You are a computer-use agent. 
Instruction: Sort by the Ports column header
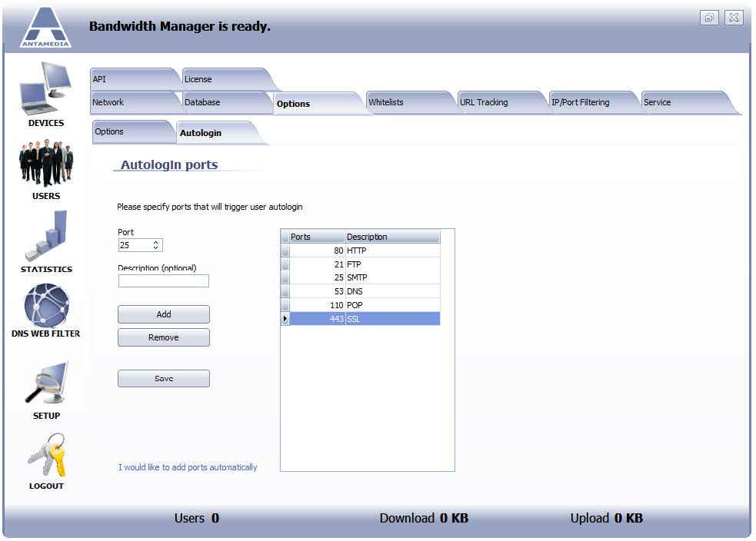click(x=318, y=237)
